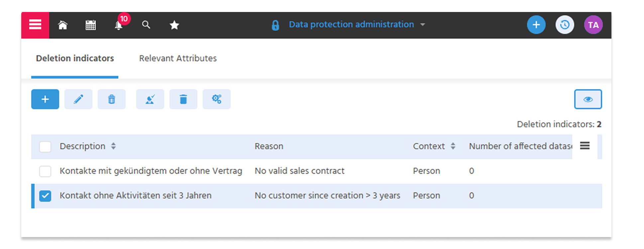Add a new deletion indicator
The image size is (644, 249).
pyautogui.click(x=45, y=99)
